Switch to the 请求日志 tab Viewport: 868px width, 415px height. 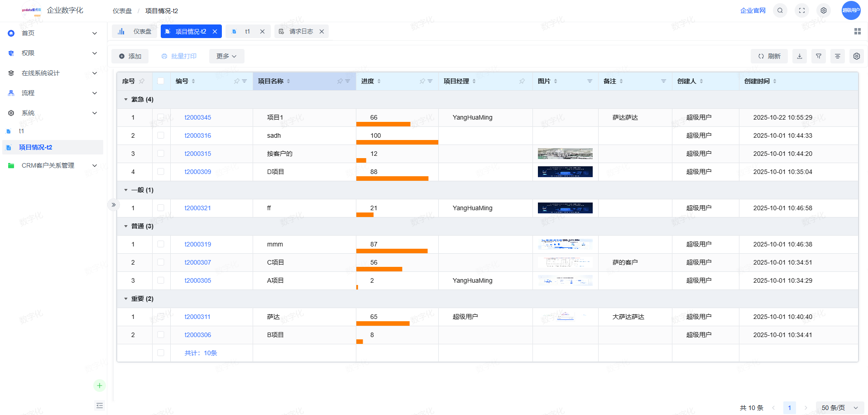[301, 31]
